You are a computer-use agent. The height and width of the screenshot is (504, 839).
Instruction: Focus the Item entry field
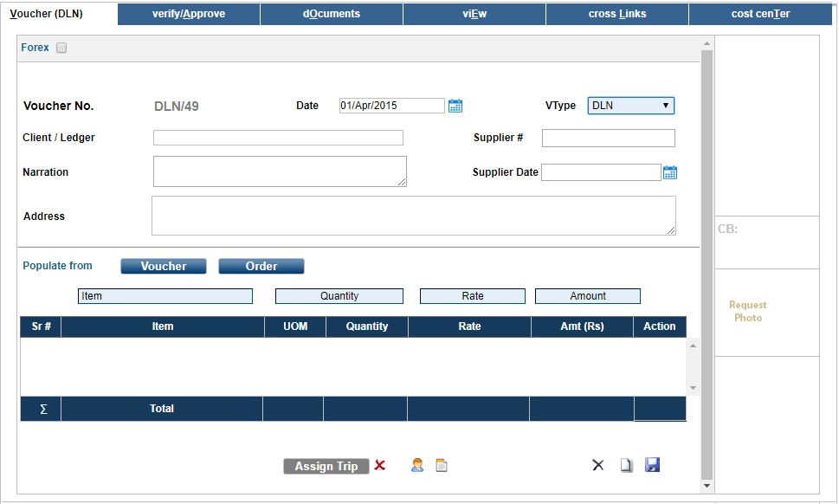(x=165, y=296)
